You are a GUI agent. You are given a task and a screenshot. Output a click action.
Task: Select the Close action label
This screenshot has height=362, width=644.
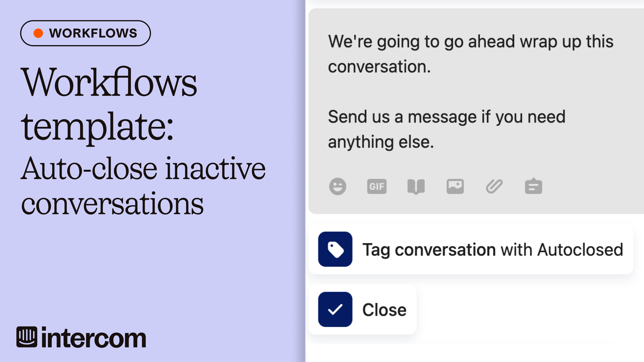click(x=384, y=310)
